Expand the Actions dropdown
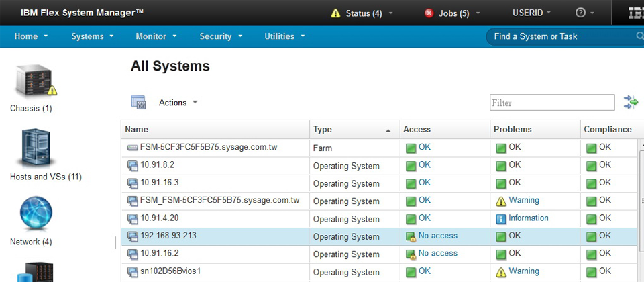The image size is (644, 282). pyautogui.click(x=178, y=103)
